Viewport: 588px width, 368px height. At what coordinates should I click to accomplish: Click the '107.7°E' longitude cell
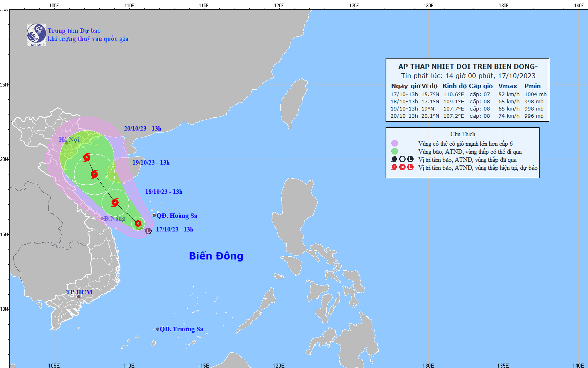point(454,109)
